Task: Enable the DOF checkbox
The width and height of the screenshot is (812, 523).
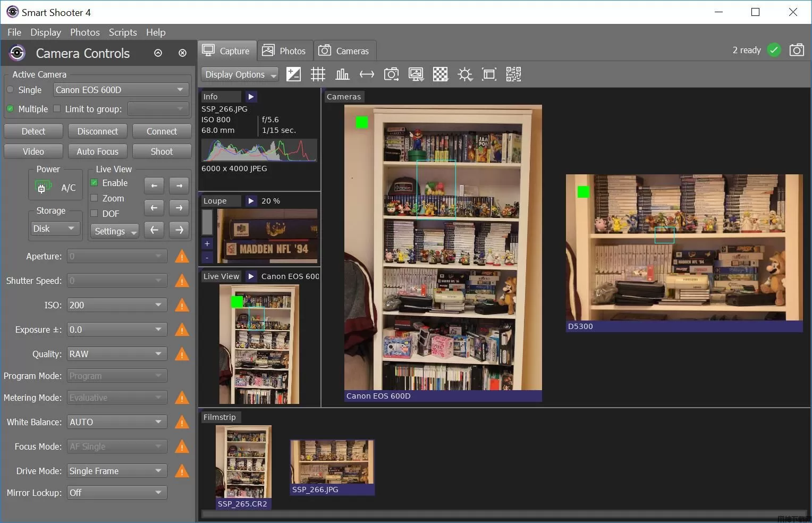Action: 94,214
